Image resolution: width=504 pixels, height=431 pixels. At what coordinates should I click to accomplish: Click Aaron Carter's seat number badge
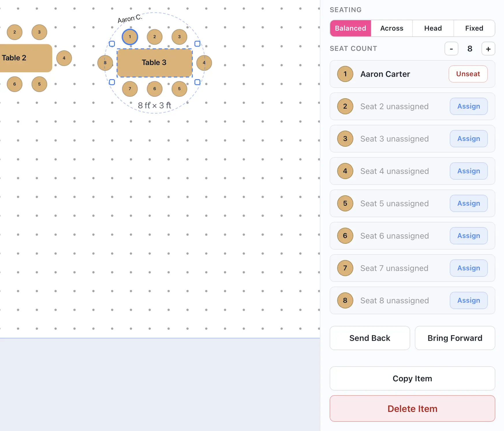click(x=345, y=74)
